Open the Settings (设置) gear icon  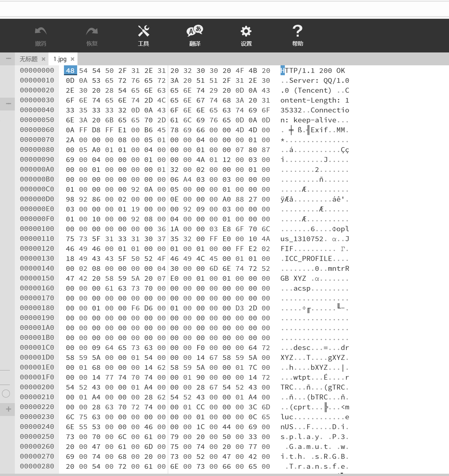246,31
